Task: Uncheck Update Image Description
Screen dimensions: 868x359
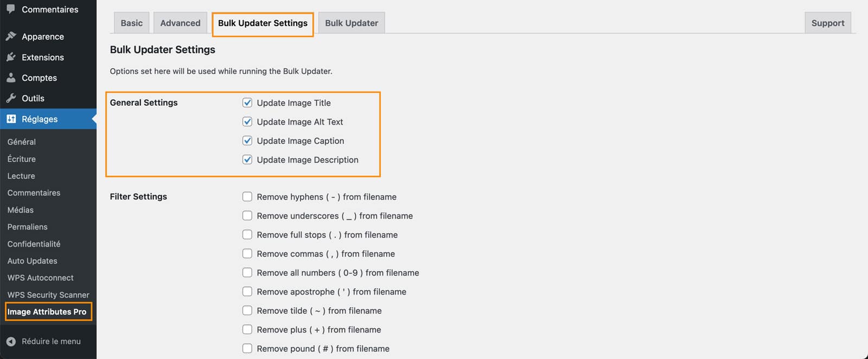Action: 247,159
